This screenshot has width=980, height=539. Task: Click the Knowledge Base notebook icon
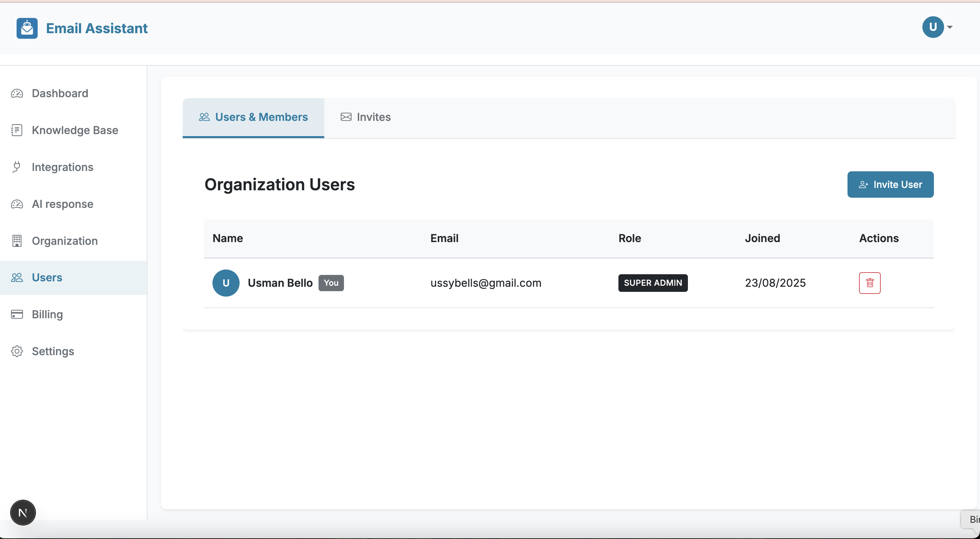(x=17, y=130)
